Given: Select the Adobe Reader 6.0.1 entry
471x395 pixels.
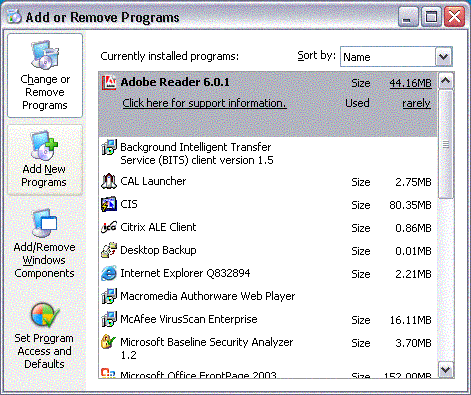Looking at the screenshot, I should pyautogui.click(x=268, y=104).
